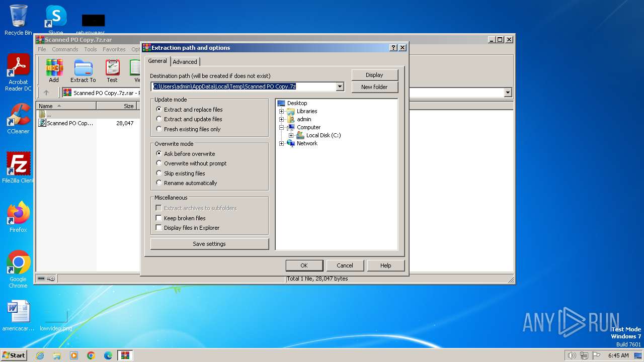The width and height of the screenshot is (644, 362).
Task: Click the WinRAR taskbar button
Action: pyautogui.click(x=125, y=355)
